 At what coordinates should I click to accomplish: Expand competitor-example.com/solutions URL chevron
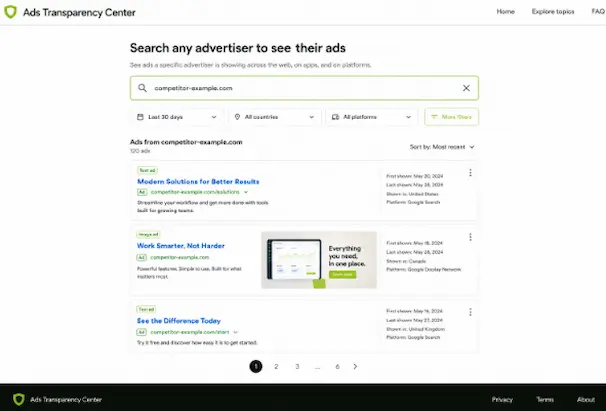click(x=246, y=192)
